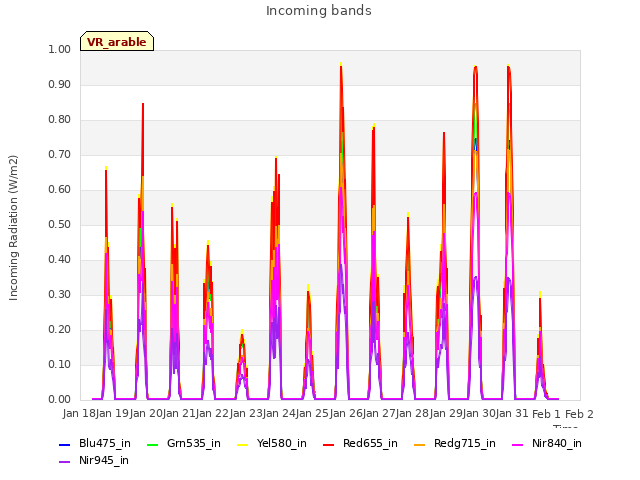Select the Nir945_in legend label
The width and height of the screenshot is (640, 480).
click(104, 461)
